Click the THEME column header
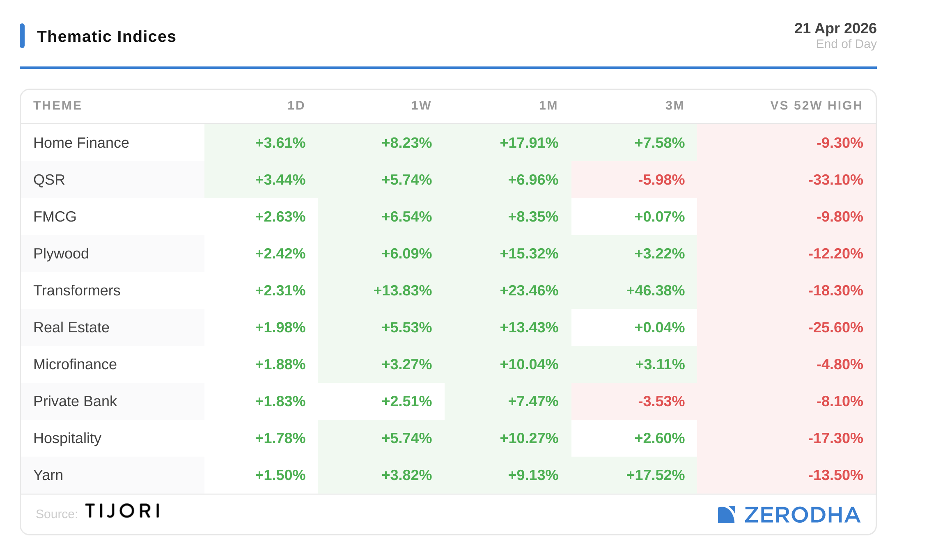 pos(57,105)
